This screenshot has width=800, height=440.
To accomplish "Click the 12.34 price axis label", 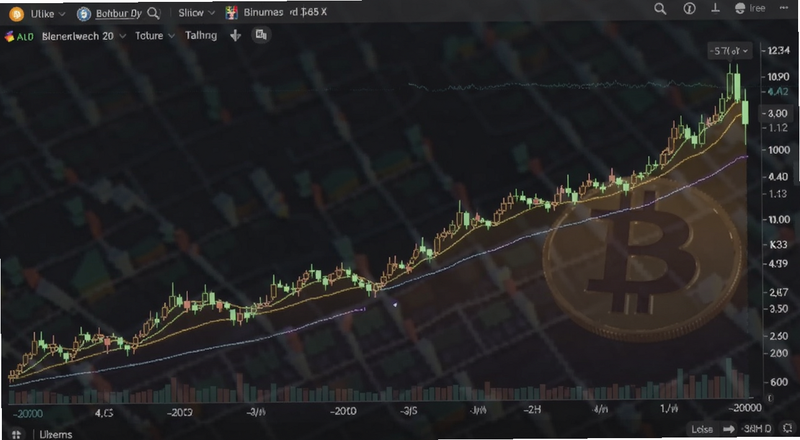I will tap(778, 50).
